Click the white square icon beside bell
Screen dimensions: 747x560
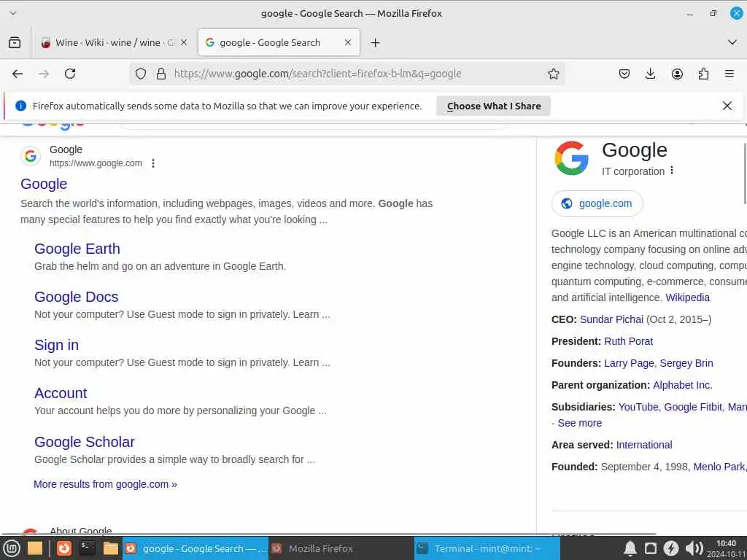650,548
